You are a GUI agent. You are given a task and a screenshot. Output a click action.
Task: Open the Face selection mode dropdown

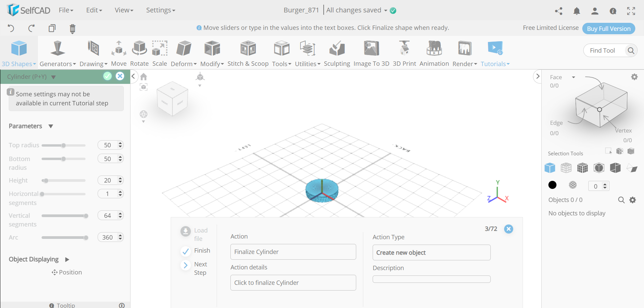tap(574, 77)
